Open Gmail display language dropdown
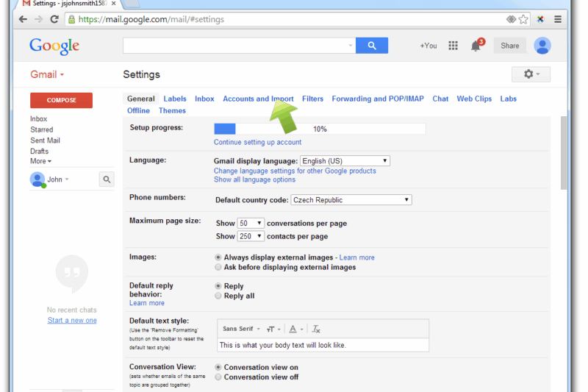This screenshot has height=392, width=588. [x=345, y=161]
